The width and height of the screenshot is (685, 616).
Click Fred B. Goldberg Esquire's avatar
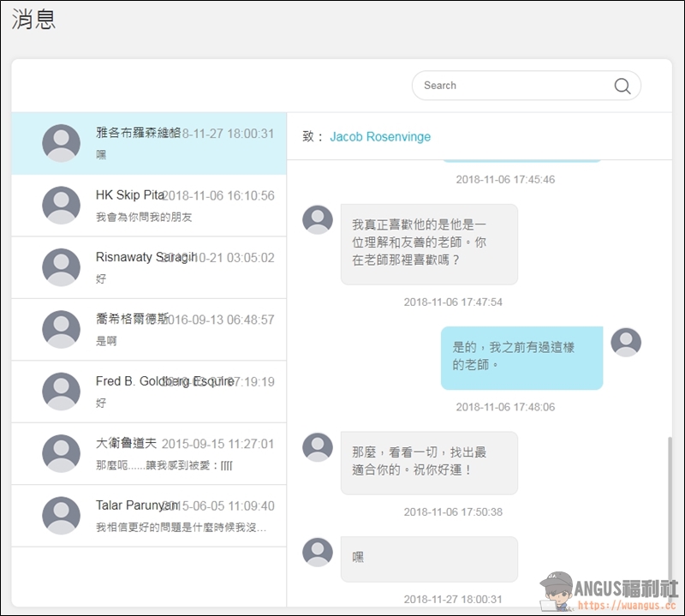tap(61, 392)
